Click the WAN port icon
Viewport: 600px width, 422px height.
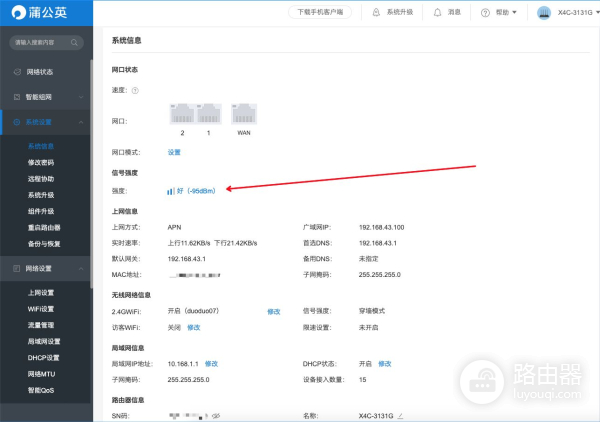tap(244, 114)
